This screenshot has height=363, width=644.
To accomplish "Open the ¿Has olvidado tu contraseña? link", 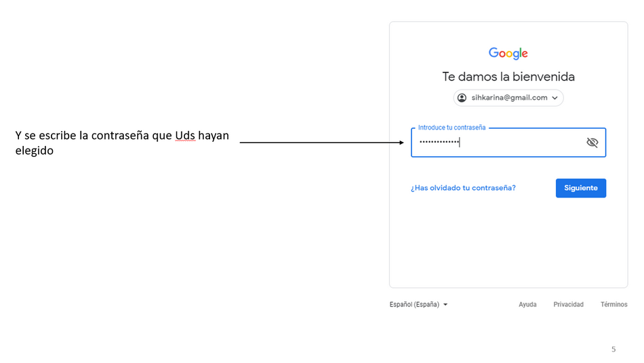I will [x=463, y=188].
